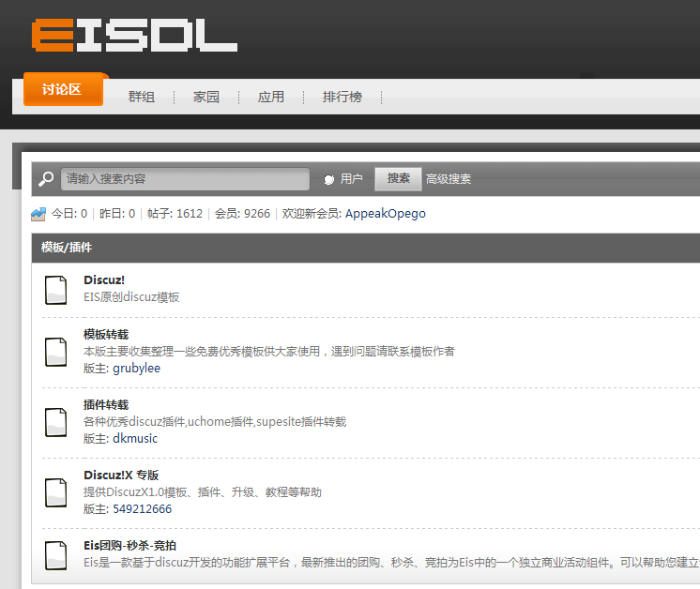Focus the 请输入搜索内容 search field

point(185,179)
